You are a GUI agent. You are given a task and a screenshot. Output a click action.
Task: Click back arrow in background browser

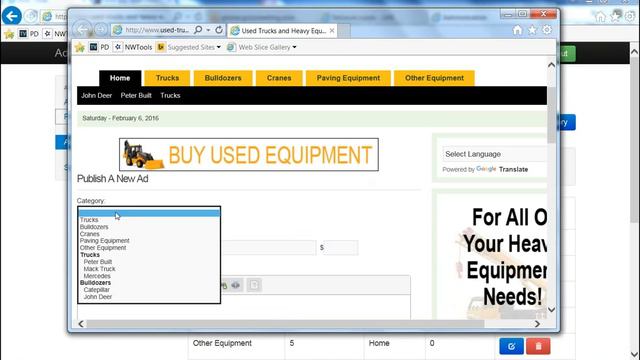pyautogui.click(x=11, y=16)
